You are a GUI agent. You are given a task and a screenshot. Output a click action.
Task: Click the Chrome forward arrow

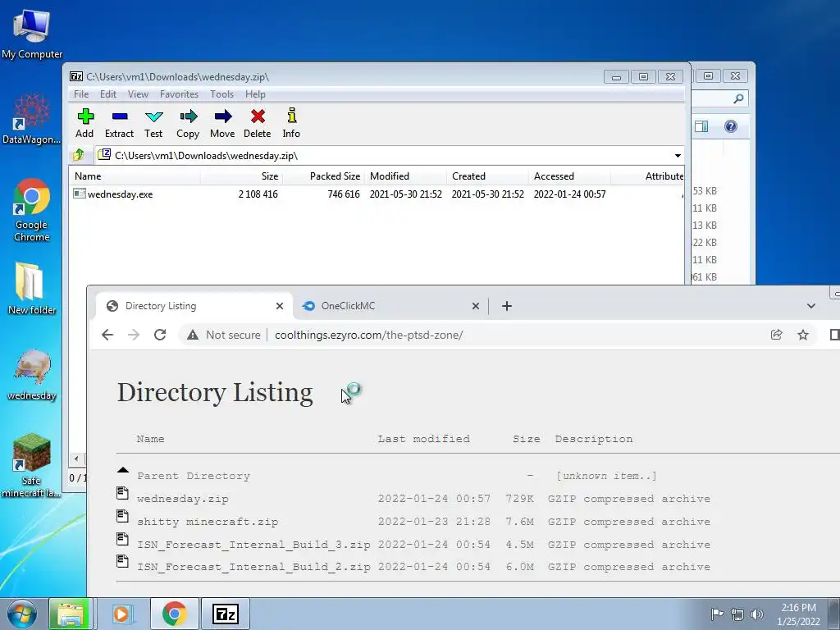[x=134, y=335]
